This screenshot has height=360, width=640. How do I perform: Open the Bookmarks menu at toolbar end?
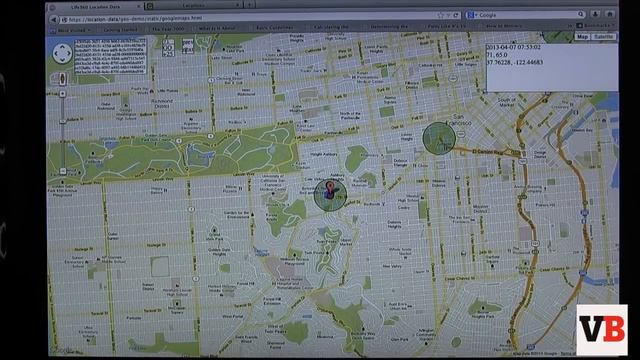tap(596, 25)
